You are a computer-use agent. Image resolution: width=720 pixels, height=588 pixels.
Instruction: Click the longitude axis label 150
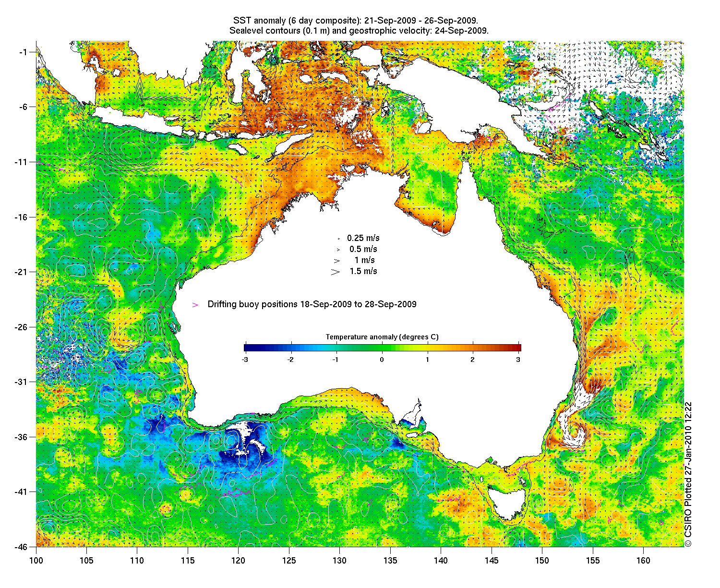542,561
